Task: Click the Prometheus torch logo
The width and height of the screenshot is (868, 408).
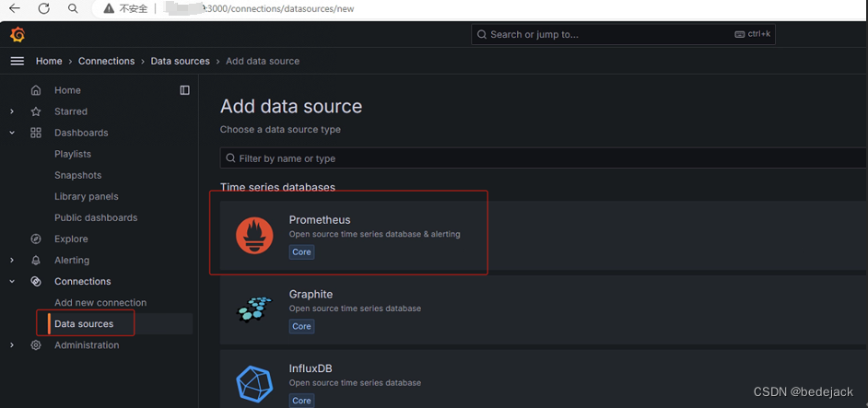Action: click(254, 235)
